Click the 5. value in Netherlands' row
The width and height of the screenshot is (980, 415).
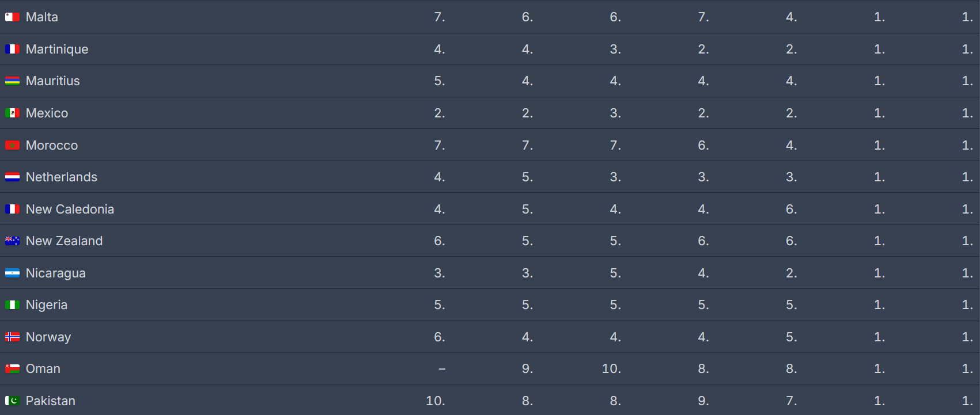coord(527,177)
